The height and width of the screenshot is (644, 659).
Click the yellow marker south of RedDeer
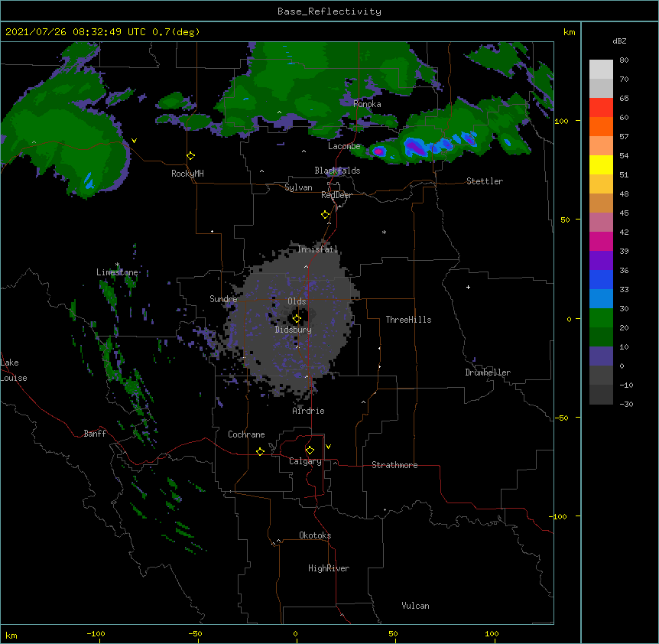point(325,215)
